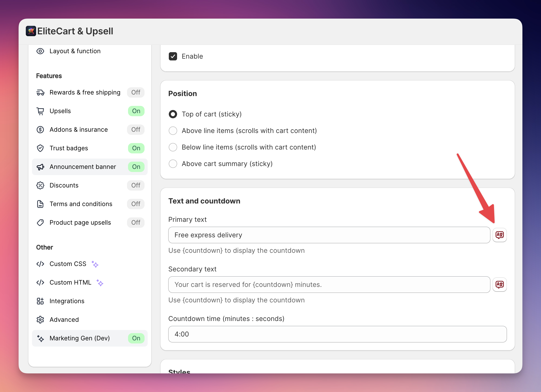Open the Upsells settings page
Image resolution: width=541 pixels, height=392 pixels.
coord(60,111)
